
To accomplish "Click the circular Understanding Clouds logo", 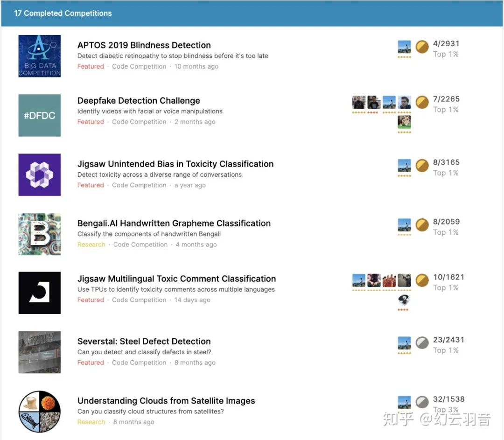I will [40, 412].
